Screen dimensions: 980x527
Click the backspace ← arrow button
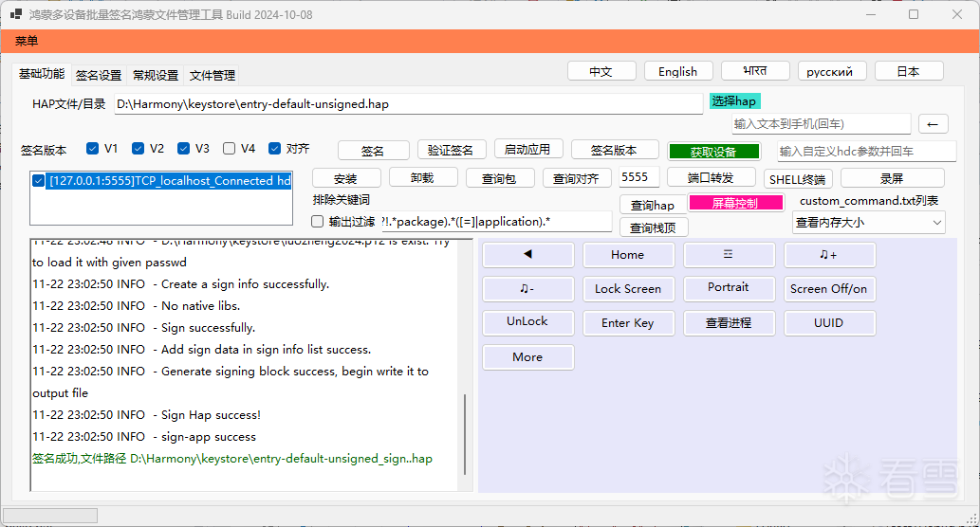coord(934,124)
